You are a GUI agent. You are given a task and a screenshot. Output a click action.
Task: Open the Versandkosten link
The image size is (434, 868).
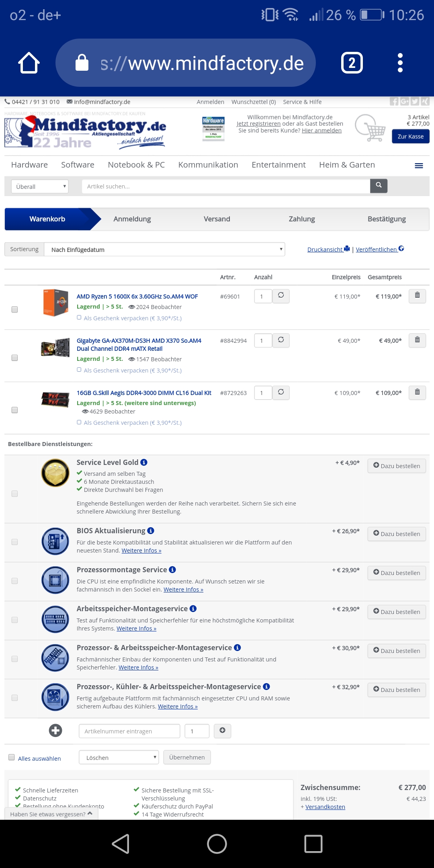click(x=325, y=807)
